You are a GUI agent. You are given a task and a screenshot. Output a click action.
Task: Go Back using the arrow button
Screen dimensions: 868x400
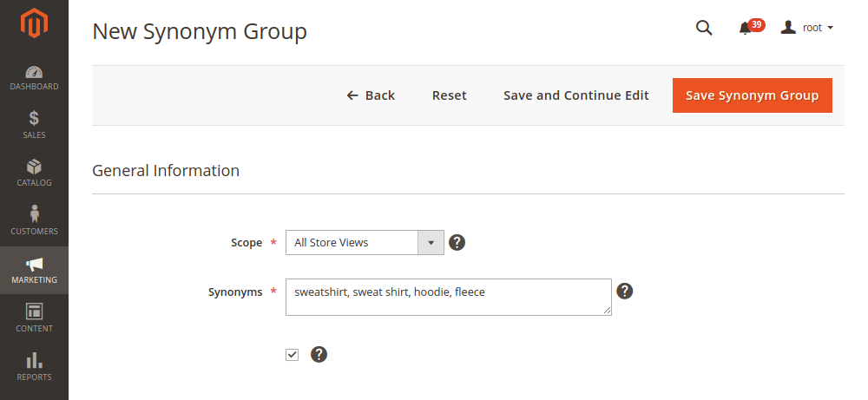pyautogui.click(x=371, y=95)
